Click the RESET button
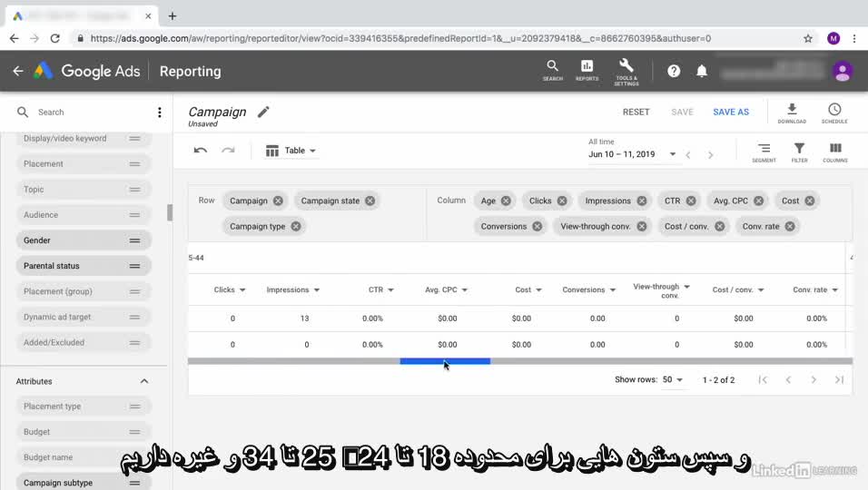The width and height of the screenshot is (868, 490). [x=636, y=112]
